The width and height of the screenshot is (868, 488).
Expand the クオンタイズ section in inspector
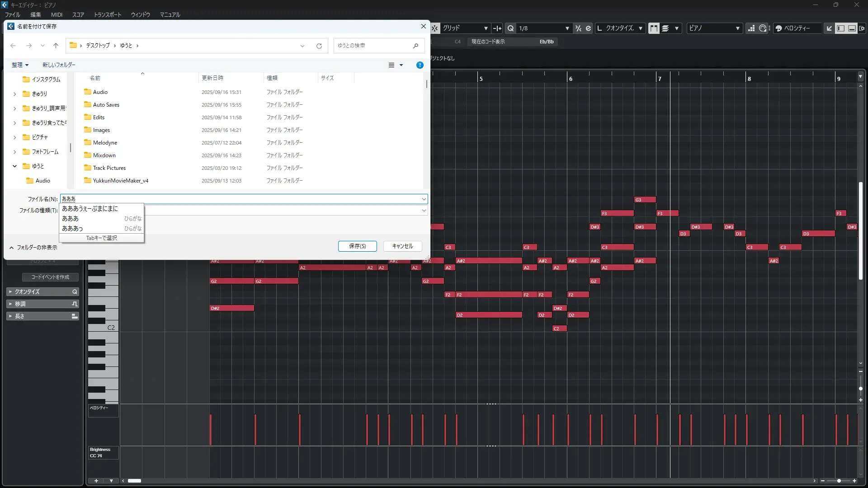[27, 292]
